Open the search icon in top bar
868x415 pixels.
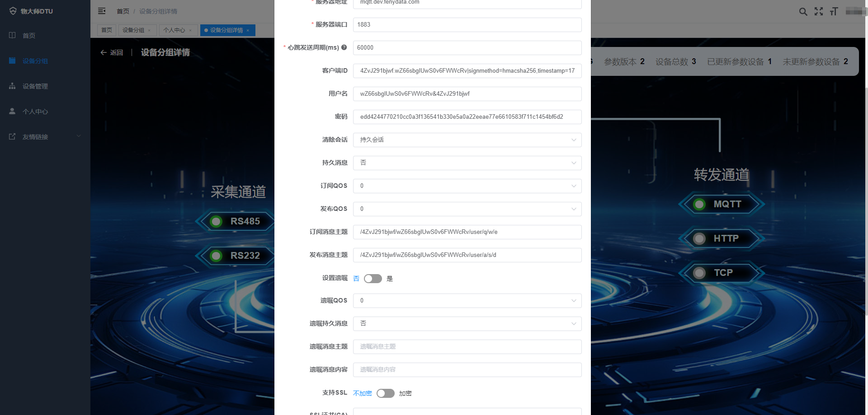click(x=803, y=12)
